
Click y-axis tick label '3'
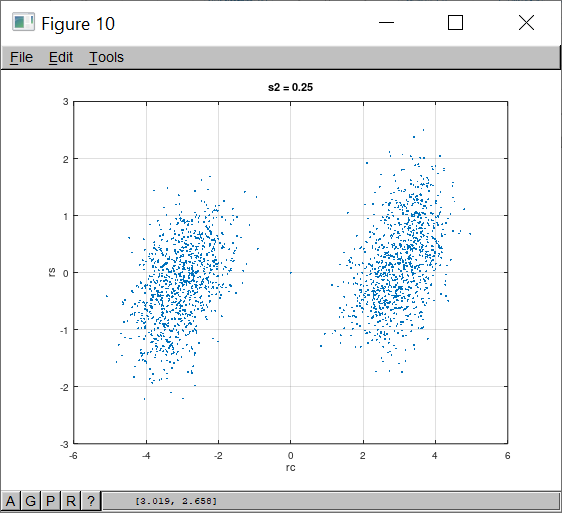coord(65,102)
